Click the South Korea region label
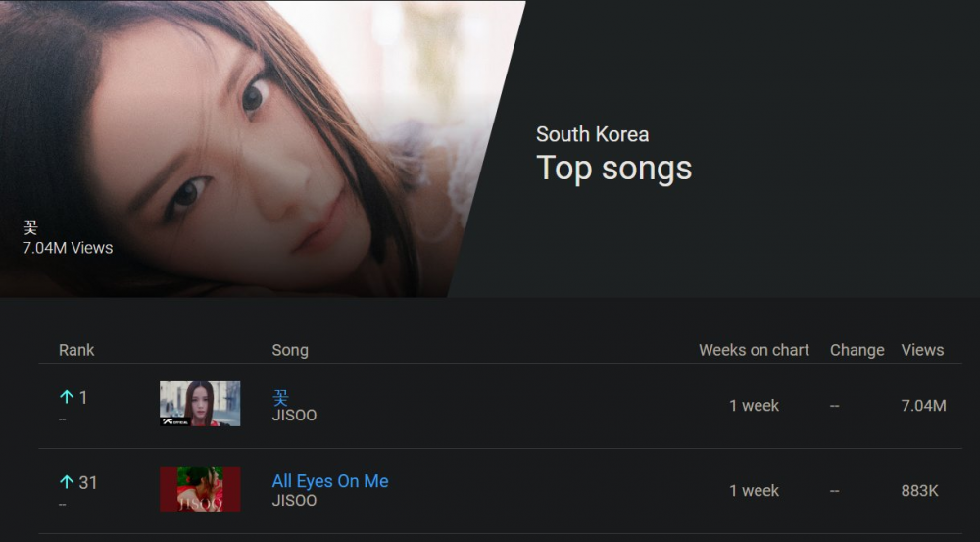 coord(593,134)
